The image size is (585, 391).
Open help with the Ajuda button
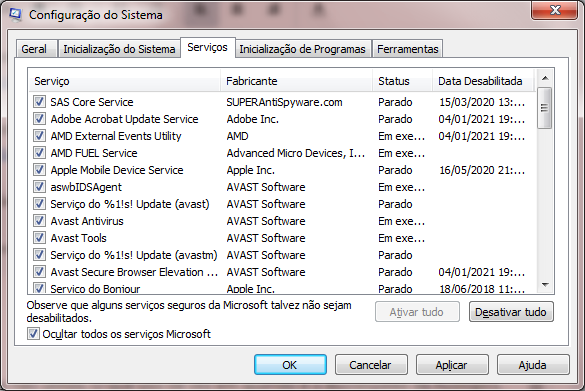click(533, 365)
